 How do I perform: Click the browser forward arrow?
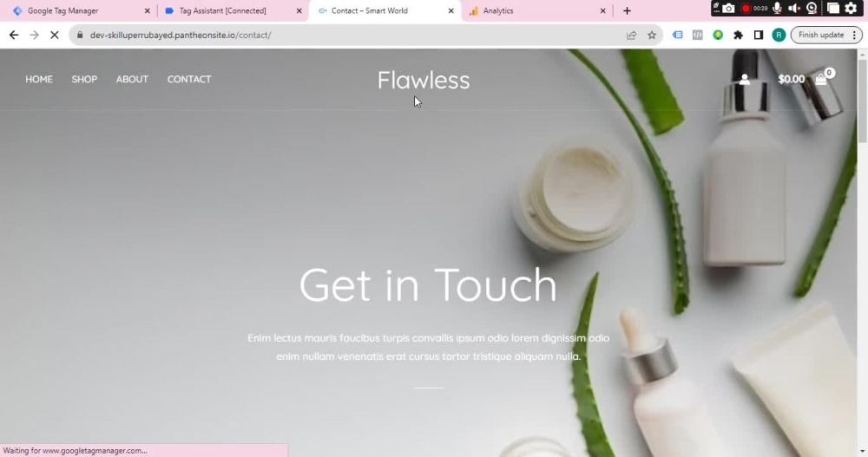point(35,35)
